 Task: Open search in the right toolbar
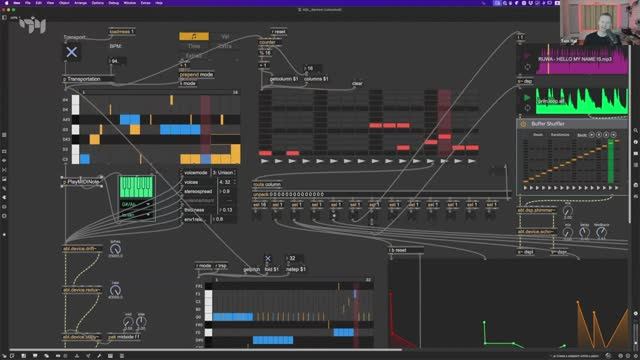[x=636, y=131]
